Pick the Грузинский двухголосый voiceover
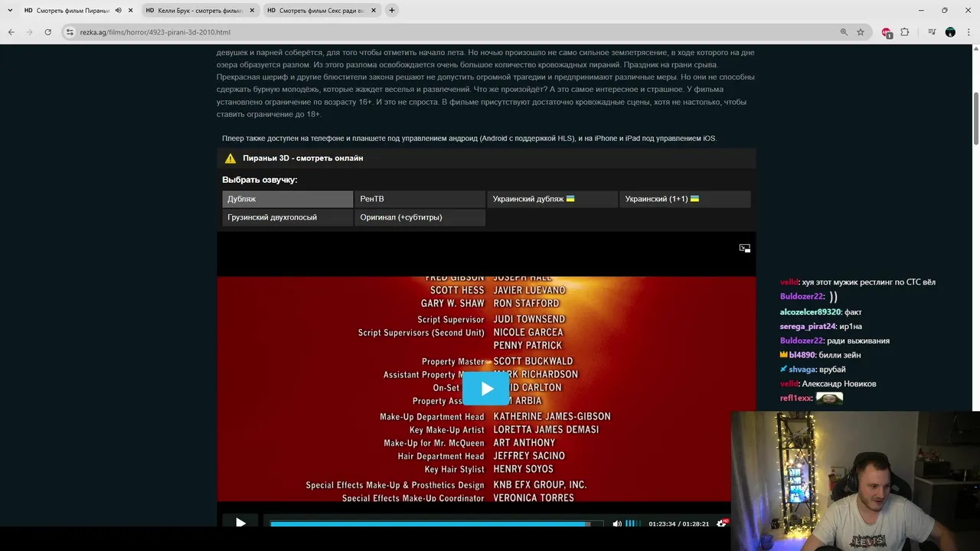Image resolution: width=980 pixels, height=551 pixels. [287, 217]
